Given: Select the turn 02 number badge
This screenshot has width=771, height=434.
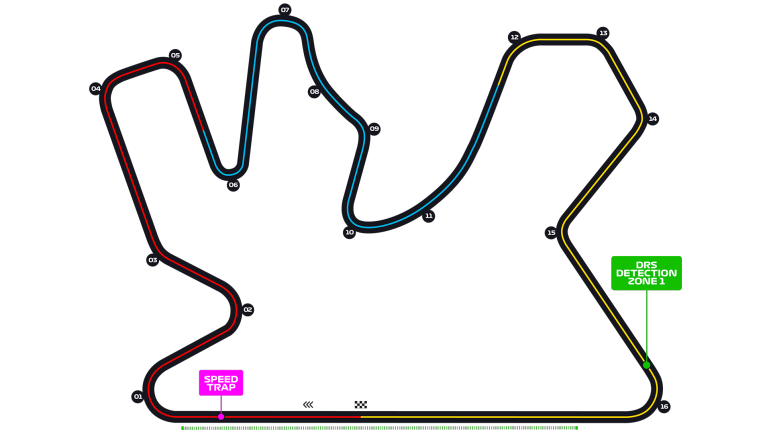Looking at the screenshot, I should pyautogui.click(x=248, y=310).
